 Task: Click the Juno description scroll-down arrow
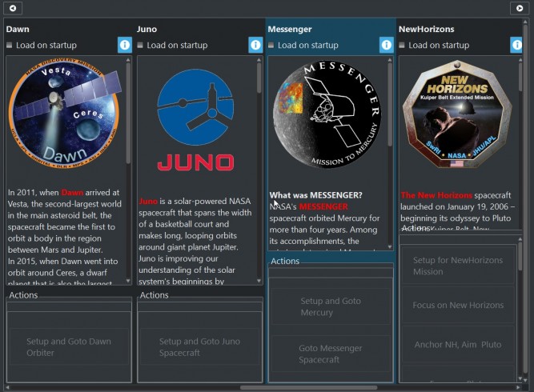click(x=259, y=281)
